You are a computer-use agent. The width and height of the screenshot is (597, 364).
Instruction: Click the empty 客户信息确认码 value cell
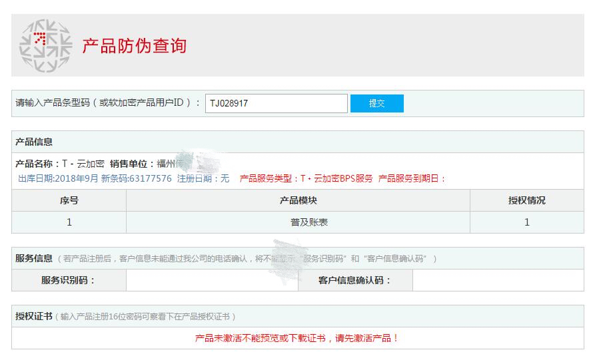pos(498,280)
